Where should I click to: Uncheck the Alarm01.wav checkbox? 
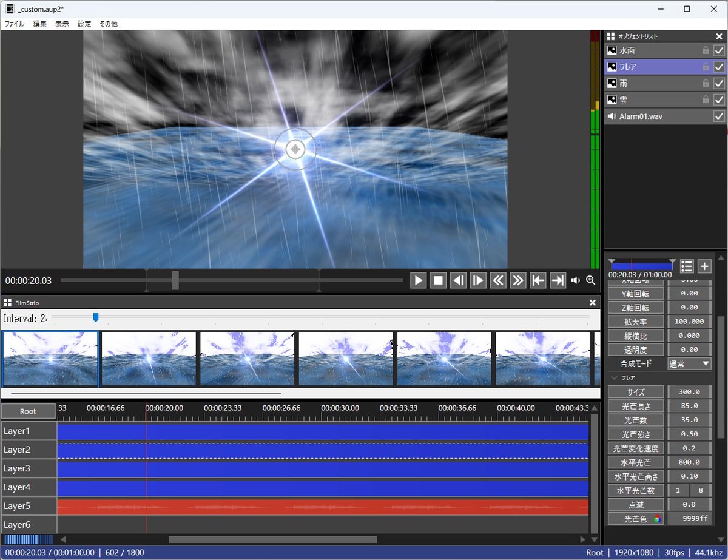[720, 116]
